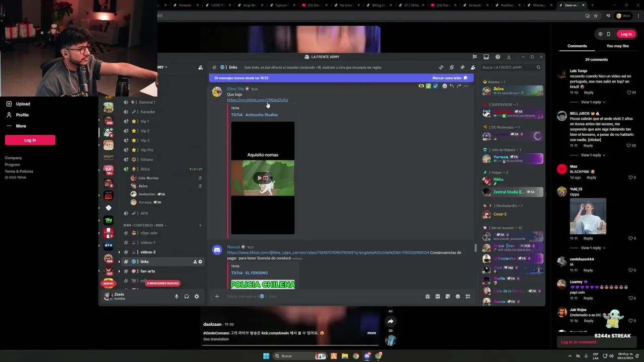
Task: Join the AFK voice channel
Action: (164, 213)
